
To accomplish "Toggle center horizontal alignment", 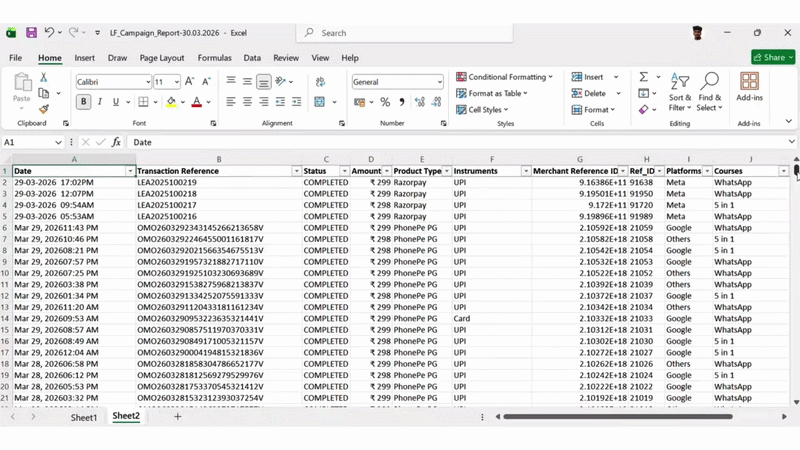I will tap(246, 102).
